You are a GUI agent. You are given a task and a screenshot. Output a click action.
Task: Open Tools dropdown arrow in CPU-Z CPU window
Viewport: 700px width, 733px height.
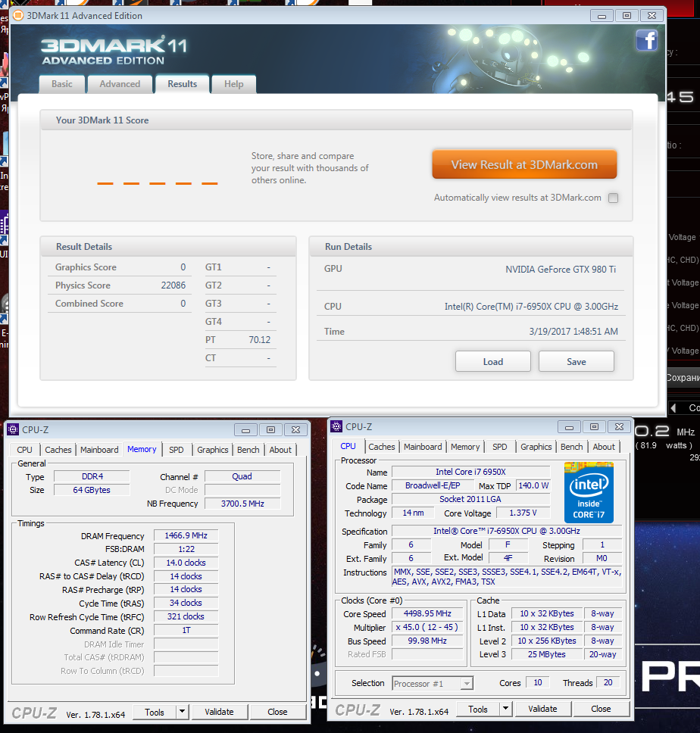(x=505, y=710)
